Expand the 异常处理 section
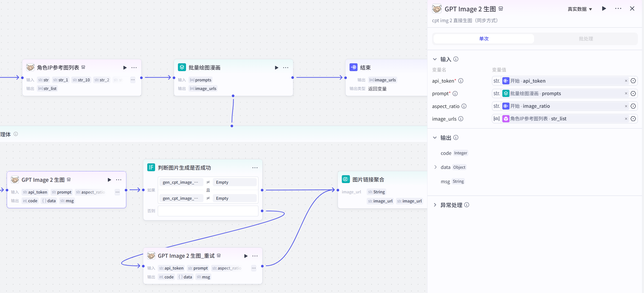644x293 pixels. coord(435,205)
